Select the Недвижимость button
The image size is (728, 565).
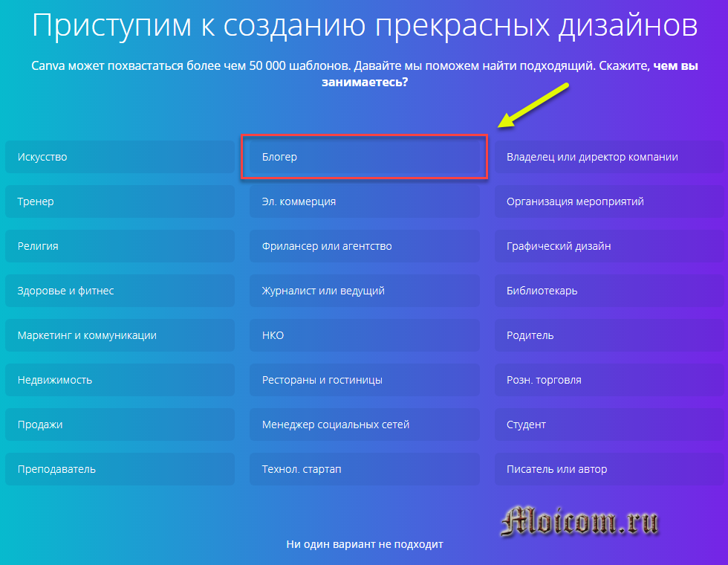coord(120,380)
